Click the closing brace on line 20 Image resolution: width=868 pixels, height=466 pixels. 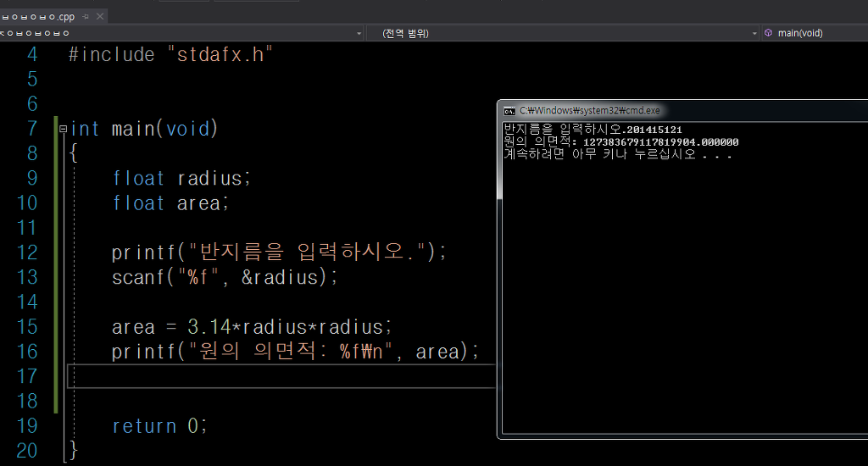tap(74, 451)
